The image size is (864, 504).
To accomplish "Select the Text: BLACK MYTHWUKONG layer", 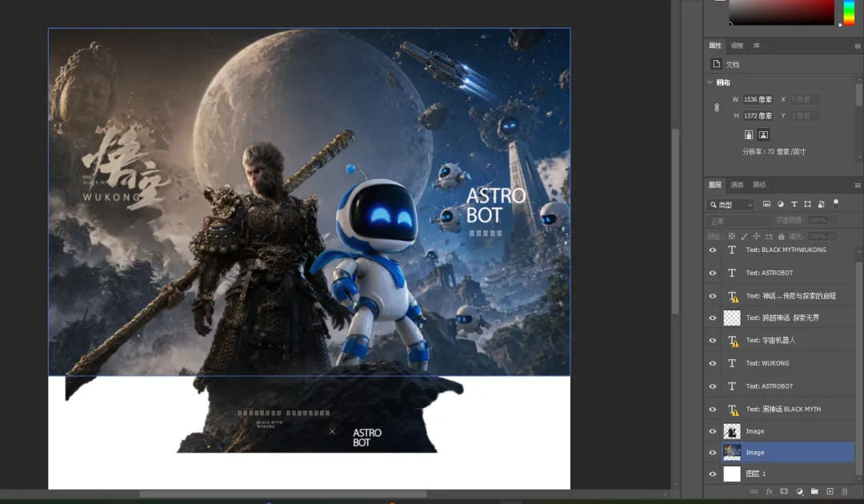I will pyautogui.click(x=786, y=250).
